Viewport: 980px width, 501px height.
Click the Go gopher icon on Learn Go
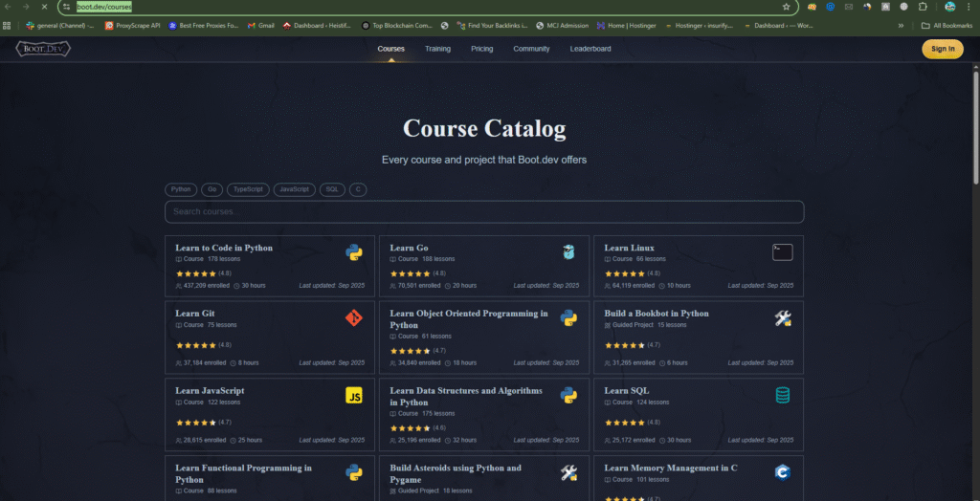point(568,252)
